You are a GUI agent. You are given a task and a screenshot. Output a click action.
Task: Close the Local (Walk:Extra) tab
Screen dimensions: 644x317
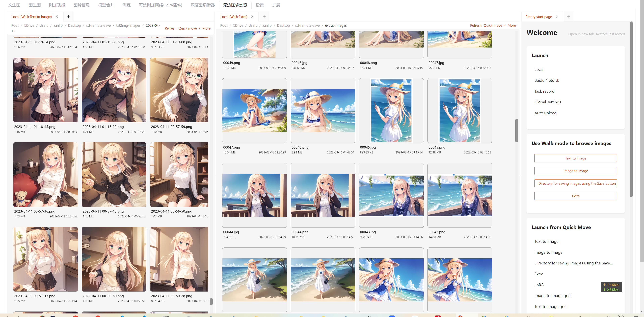[252, 17]
